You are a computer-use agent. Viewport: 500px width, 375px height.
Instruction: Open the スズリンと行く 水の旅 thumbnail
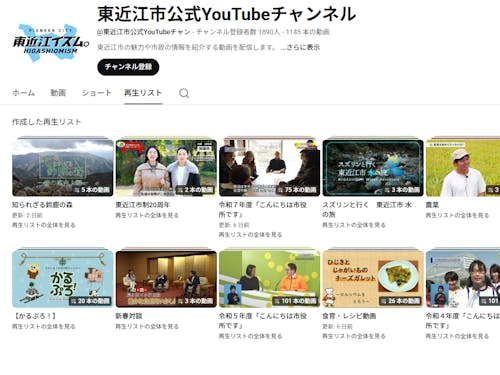click(x=373, y=168)
